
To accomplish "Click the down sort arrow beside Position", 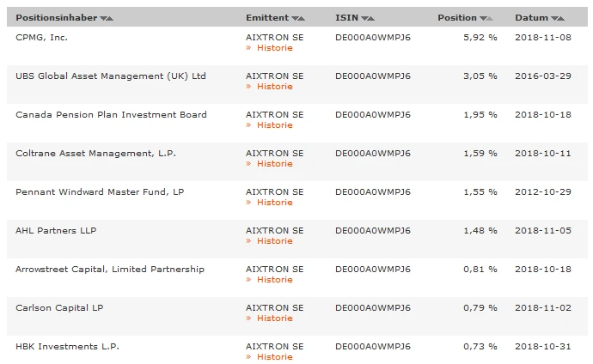I will pyautogui.click(x=483, y=18).
